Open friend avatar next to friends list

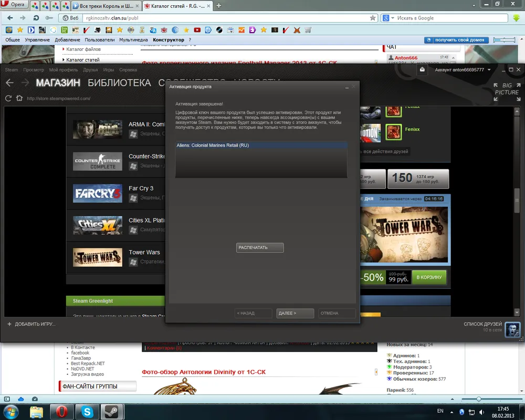point(512,330)
